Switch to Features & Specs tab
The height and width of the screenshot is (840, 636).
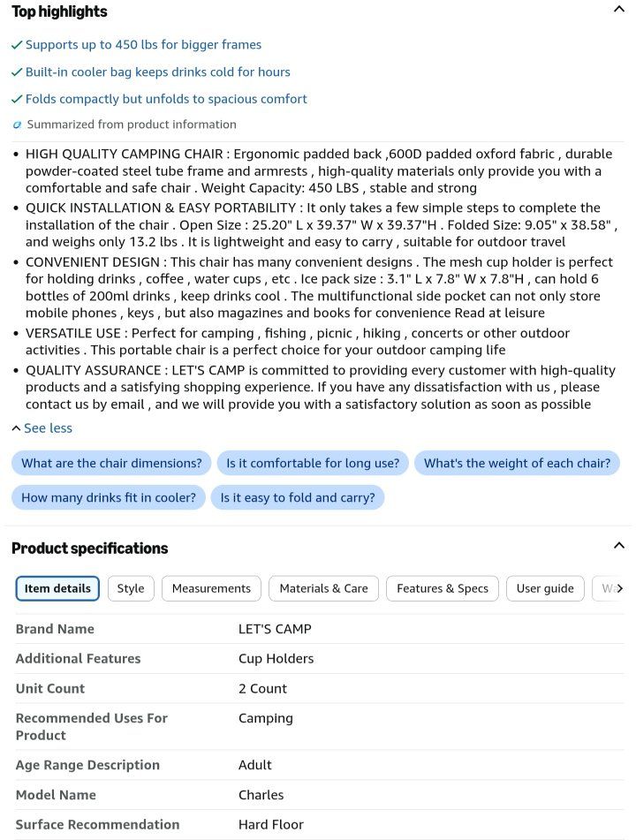point(443,588)
